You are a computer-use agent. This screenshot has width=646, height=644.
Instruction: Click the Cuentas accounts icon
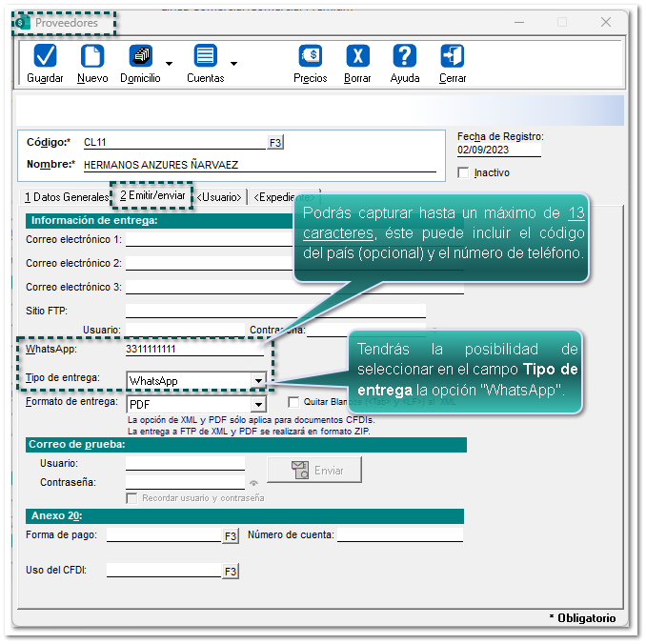click(x=205, y=56)
